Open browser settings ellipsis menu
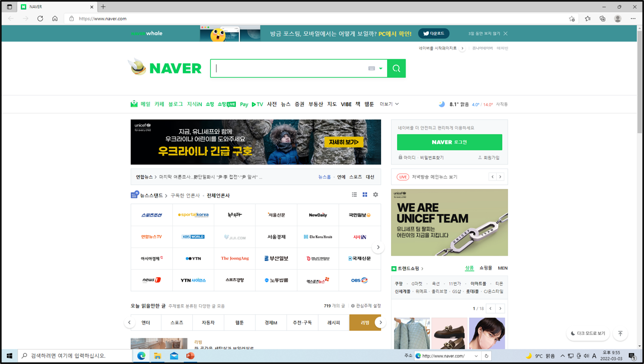 pos(633,19)
